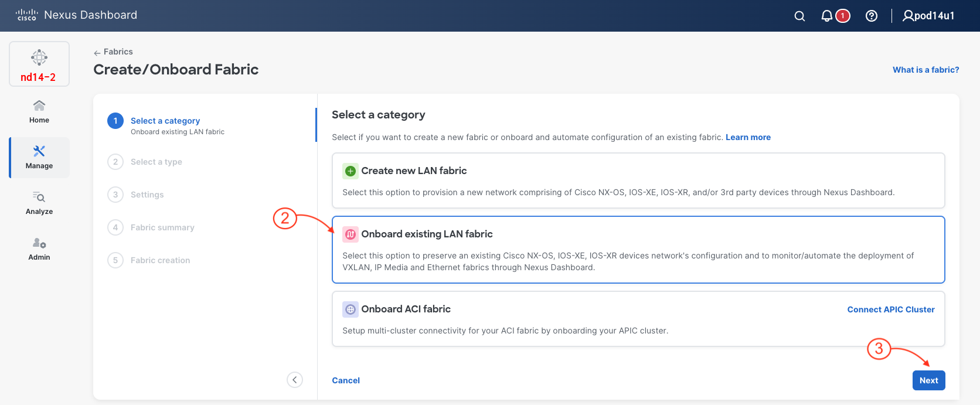The height and width of the screenshot is (405, 980).
Task: Go to Home in the sidebar
Action: click(x=39, y=111)
